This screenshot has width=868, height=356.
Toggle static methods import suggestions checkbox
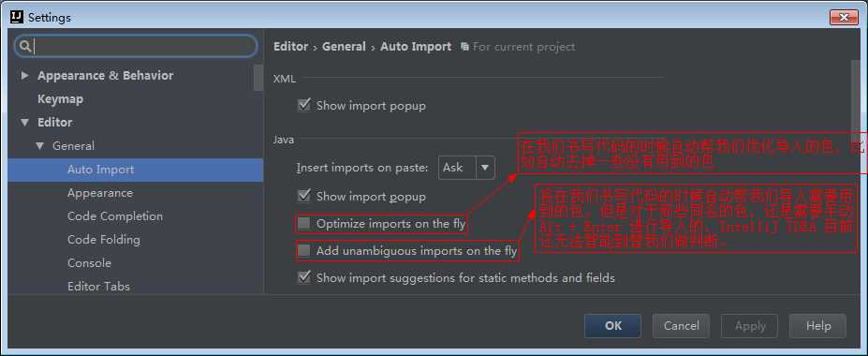pyautogui.click(x=304, y=277)
